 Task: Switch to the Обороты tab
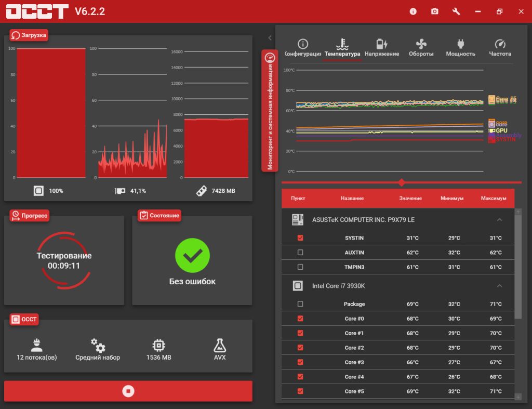tap(421, 48)
